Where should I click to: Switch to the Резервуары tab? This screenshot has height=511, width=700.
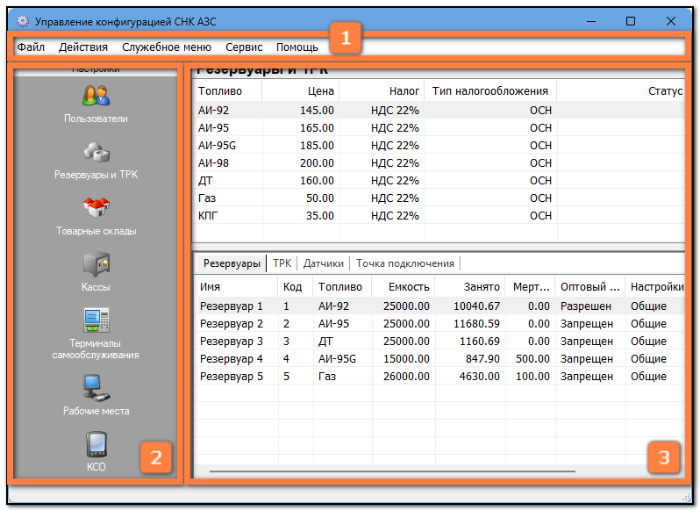(232, 263)
